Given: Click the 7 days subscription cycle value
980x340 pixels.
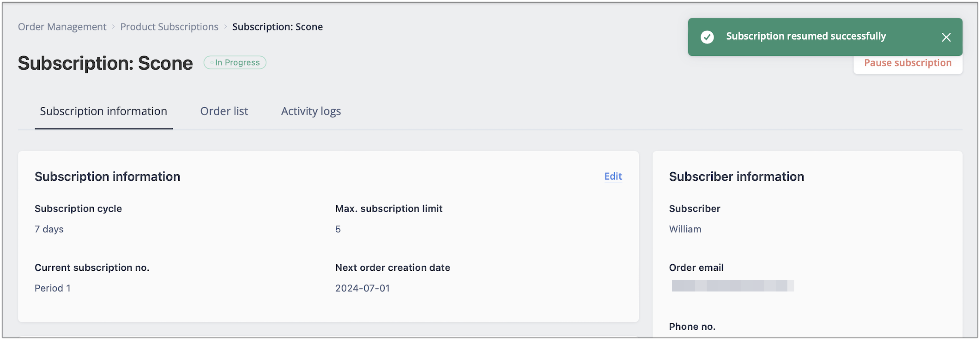Looking at the screenshot, I should coord(49,229).
